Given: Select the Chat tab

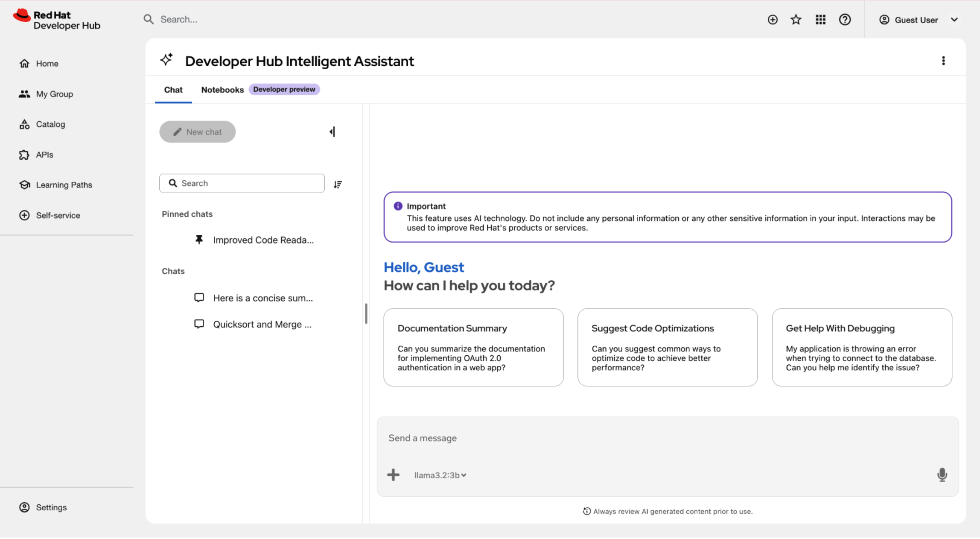Looking at the screenshot, I should coord(173,90).
